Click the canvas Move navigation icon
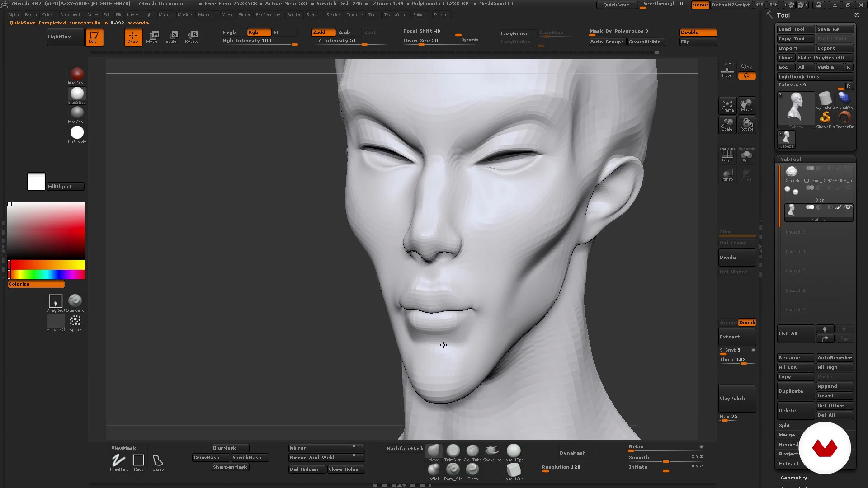 coord(746,105)
